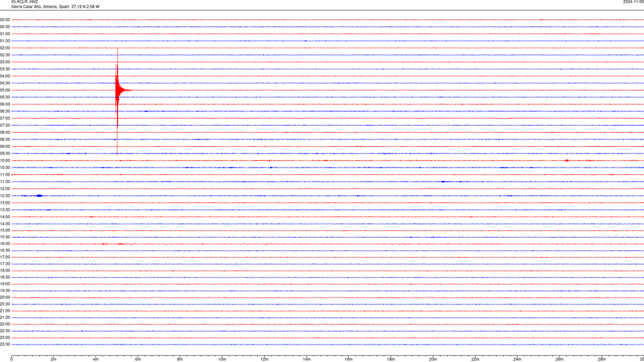Click the "07:00" time label

coord(5,118)
